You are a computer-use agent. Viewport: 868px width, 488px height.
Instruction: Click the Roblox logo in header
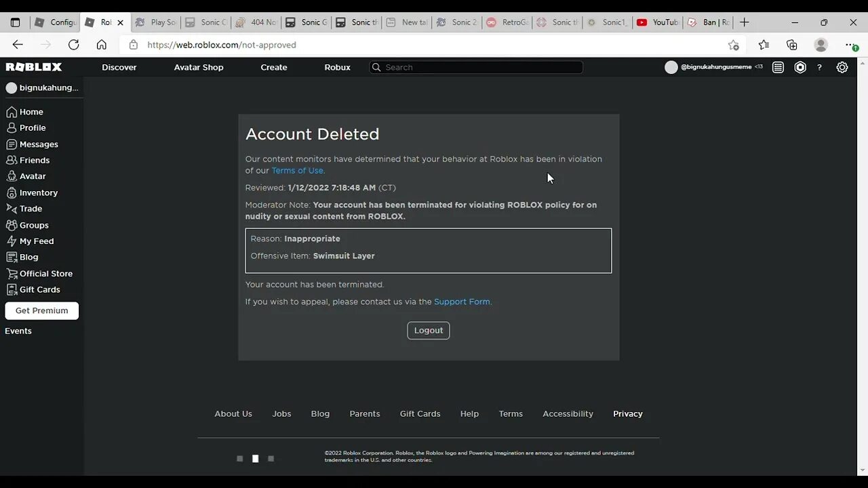point(34,67)
